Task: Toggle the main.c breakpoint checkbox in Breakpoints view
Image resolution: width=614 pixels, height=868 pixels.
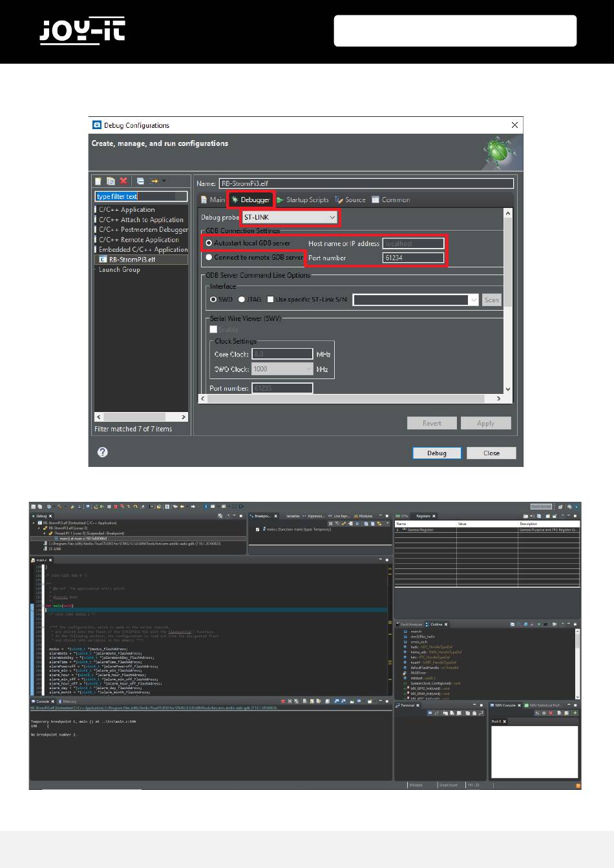Action: coord(258,530)
